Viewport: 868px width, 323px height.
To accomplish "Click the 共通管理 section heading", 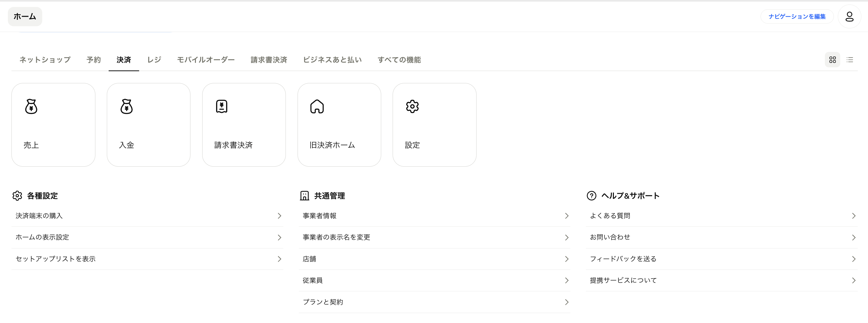I will point(330,196).
